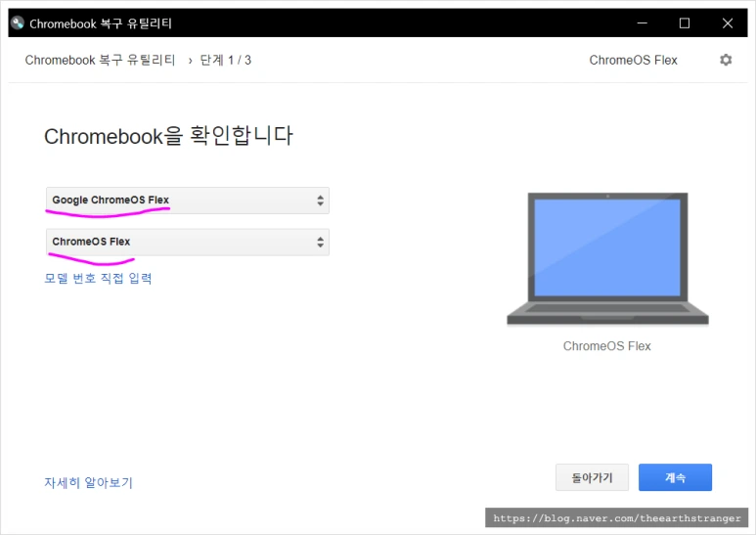Click the Chromebook을 확인합니다 heading
756x535 pixels.
[x=168, y=136]
